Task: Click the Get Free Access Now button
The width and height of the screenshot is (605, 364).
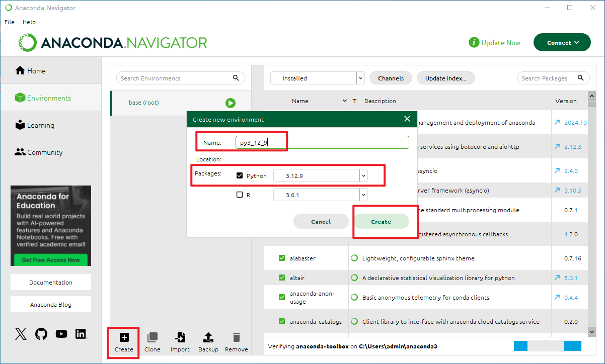Action: 51,260
